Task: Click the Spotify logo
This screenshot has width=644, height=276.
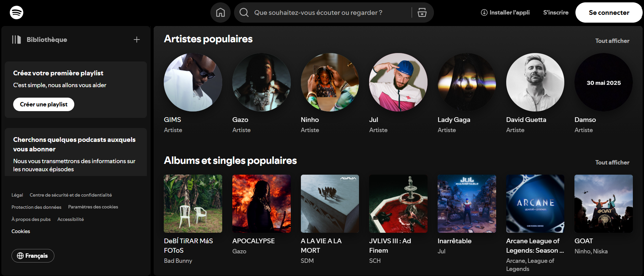Action: point(17,12)
